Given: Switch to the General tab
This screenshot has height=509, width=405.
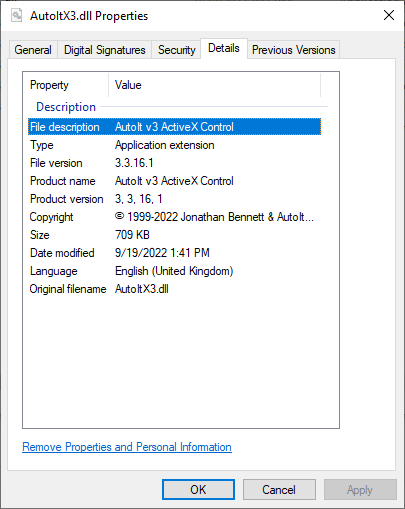Looking at the screenshot, I should (33, 50).
